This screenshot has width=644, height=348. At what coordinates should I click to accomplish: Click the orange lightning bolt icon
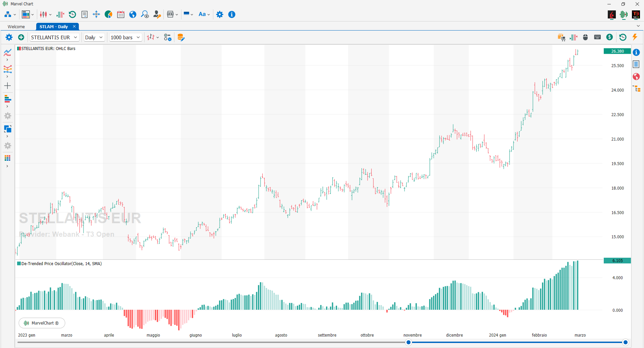[x=635, y=37]
